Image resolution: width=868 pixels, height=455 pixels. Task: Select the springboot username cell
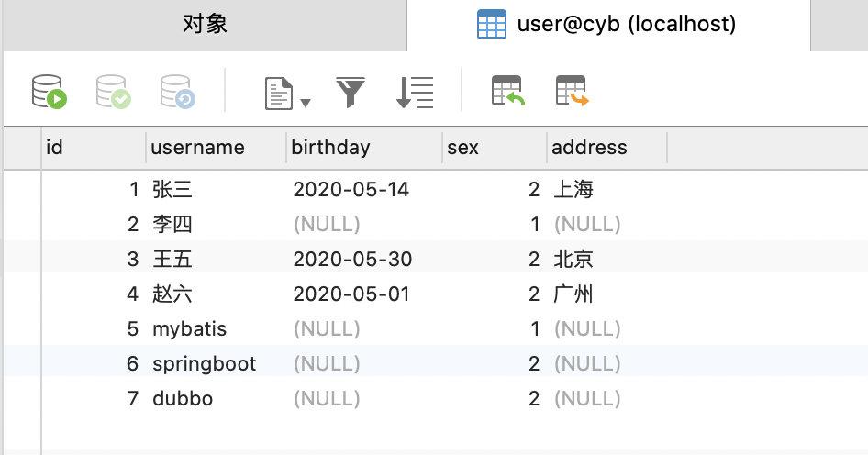pyautogui.click(x=204, y=364)
